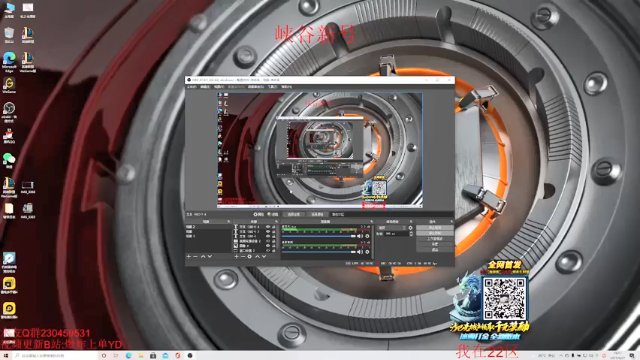Toggle visibility eye of the image source
This screenshot has height=360, width=640.
pyautogui.click(x=268, y=246)
